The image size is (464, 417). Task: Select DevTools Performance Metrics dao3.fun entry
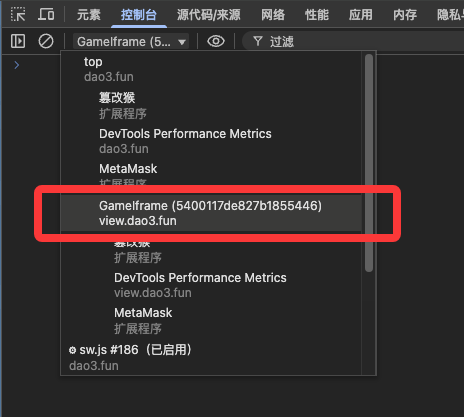212,141
